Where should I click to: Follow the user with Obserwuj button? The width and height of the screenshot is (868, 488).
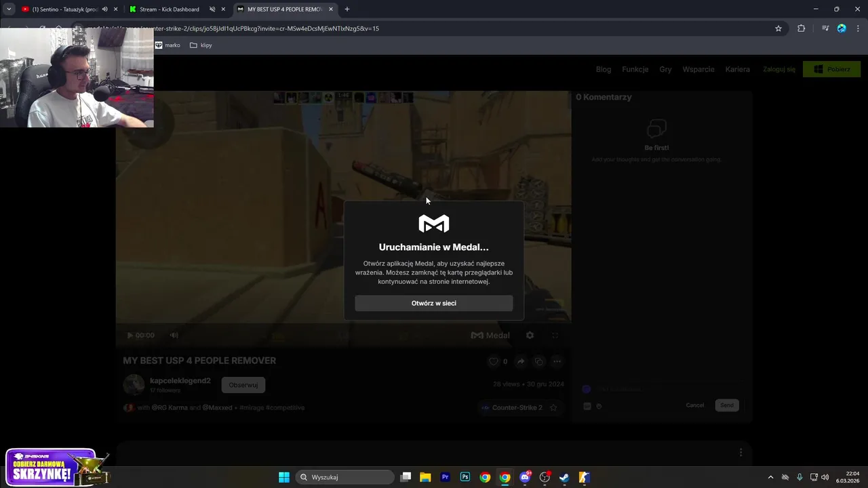click(243, 385)
